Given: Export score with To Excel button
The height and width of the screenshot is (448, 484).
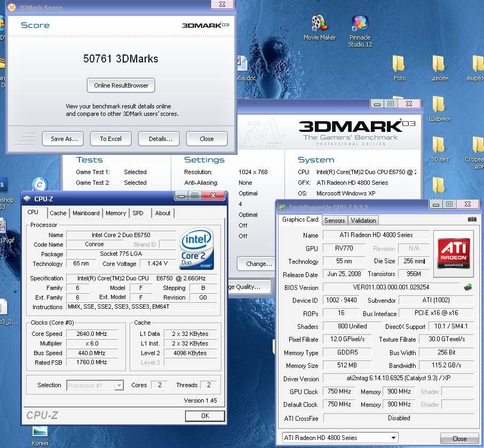Looking at the screenshot, I should coord(111,139).
